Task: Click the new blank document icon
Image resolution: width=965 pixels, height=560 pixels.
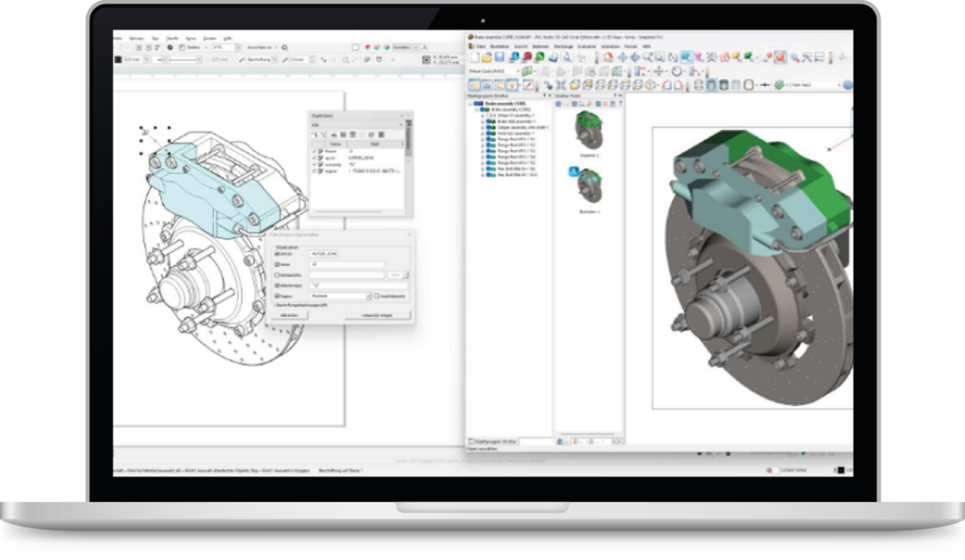Action: click(474, 58)
